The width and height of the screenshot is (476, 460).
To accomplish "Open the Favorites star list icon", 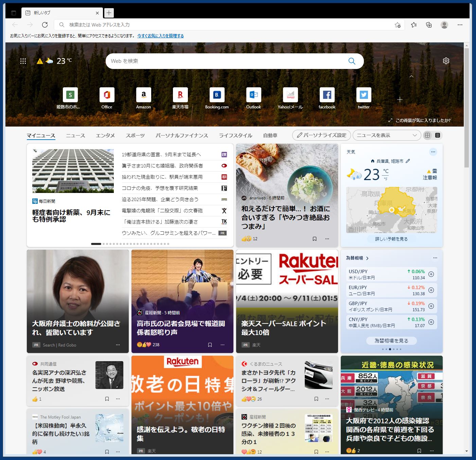I will [414, 25].
